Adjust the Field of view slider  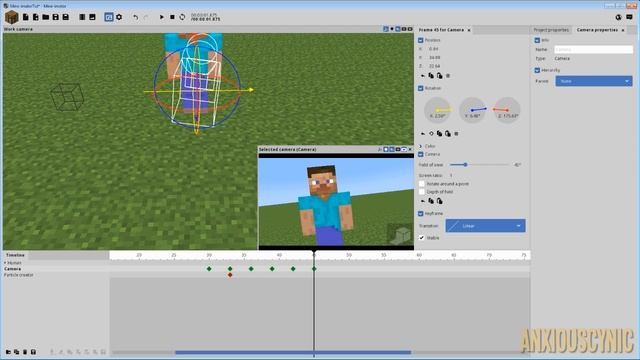point(479,165)
